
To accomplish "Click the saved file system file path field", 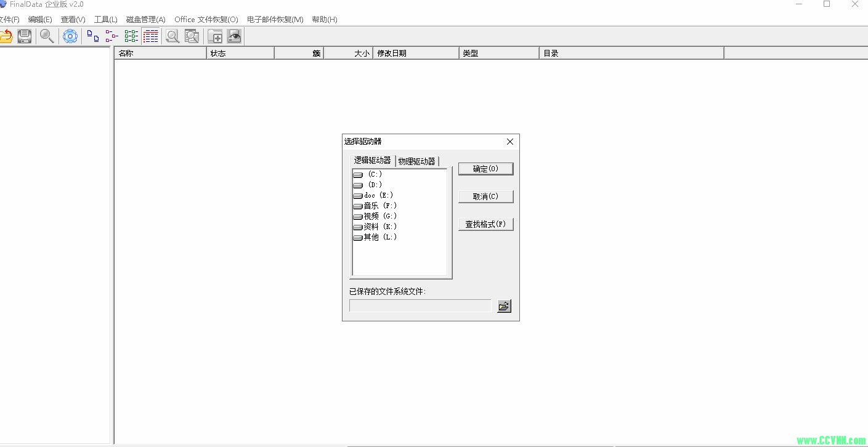I will tap(420, 305).
